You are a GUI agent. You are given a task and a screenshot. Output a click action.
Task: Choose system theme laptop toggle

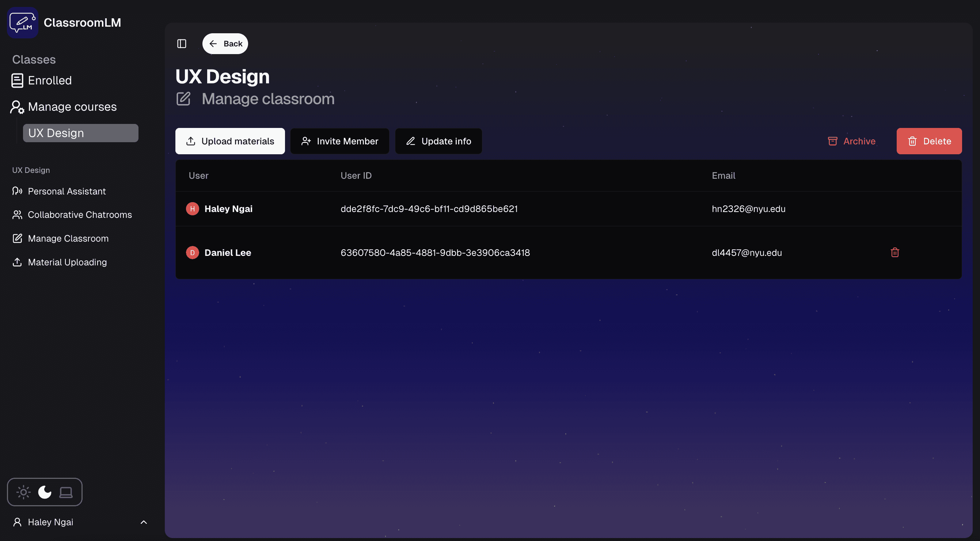point(66,492)
